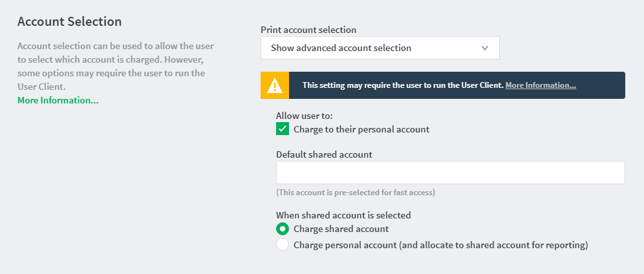
Task: Click the Show advanced account selection text
Action: [341, 48]
